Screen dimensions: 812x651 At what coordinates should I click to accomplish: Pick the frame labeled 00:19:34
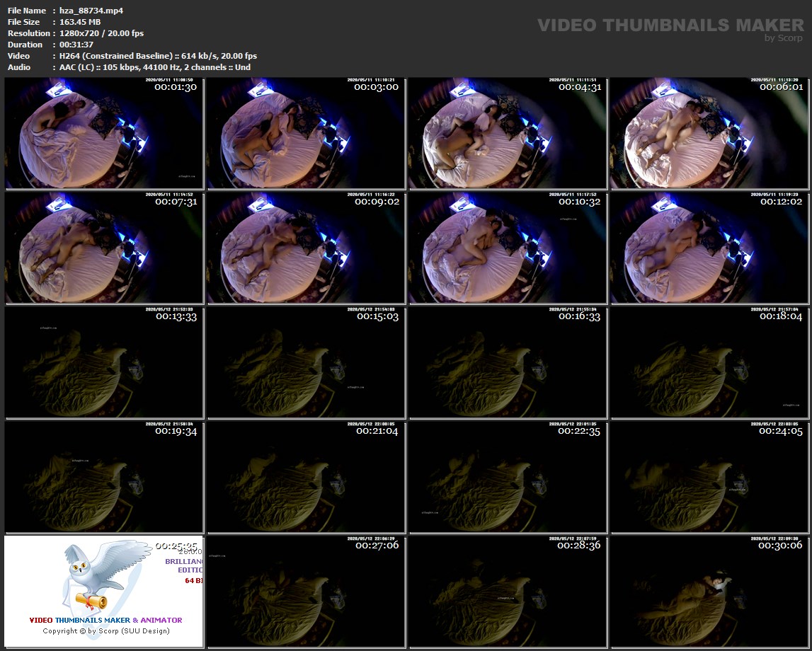point(104,477)
